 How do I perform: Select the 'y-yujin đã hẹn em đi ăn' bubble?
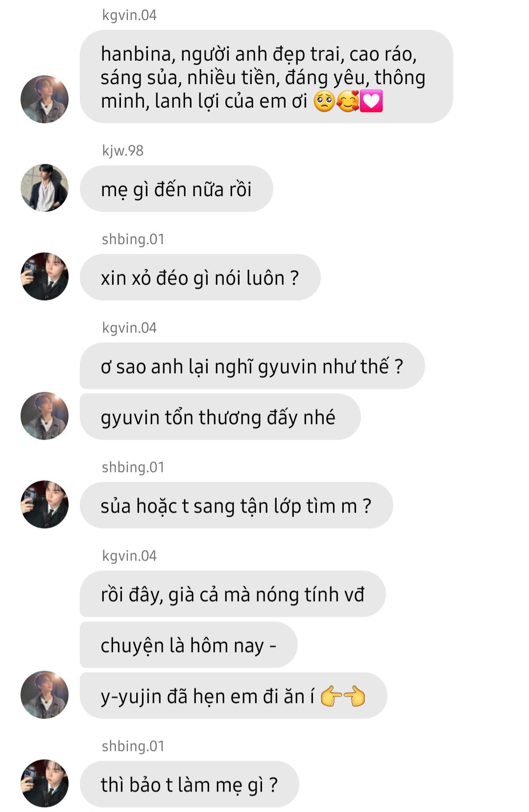tap(234, 696)
